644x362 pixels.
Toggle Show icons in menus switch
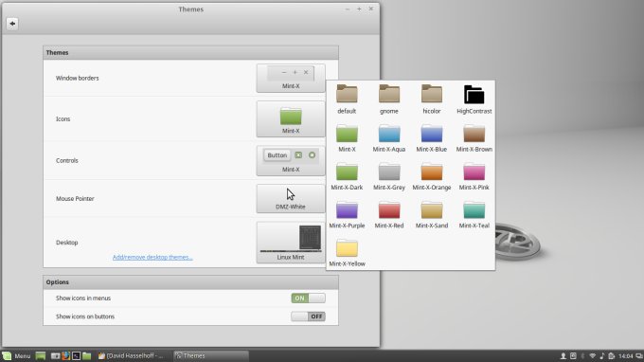point(308,298)
